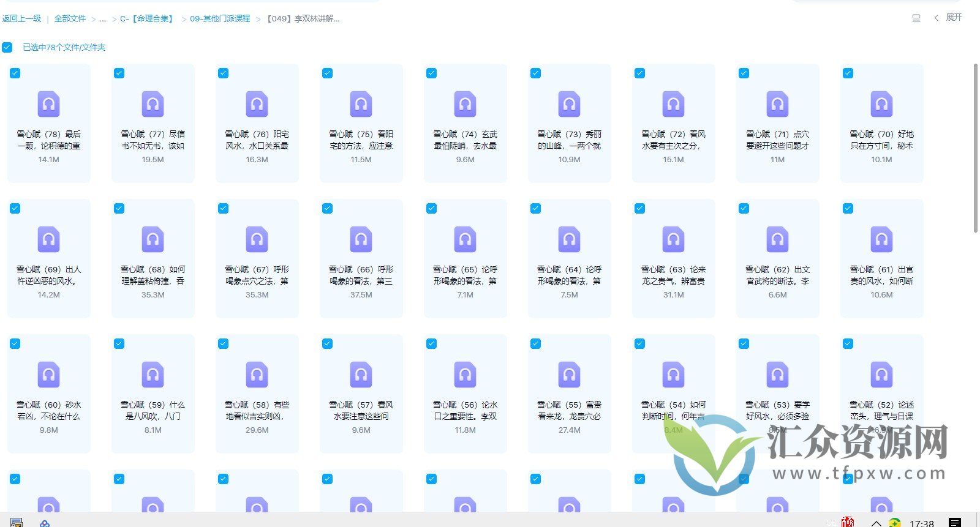Image resolution: width=980 pixels, height=527 pixels.
Task: Expand the side panel with 展开
Action: (x=948, y=18)
